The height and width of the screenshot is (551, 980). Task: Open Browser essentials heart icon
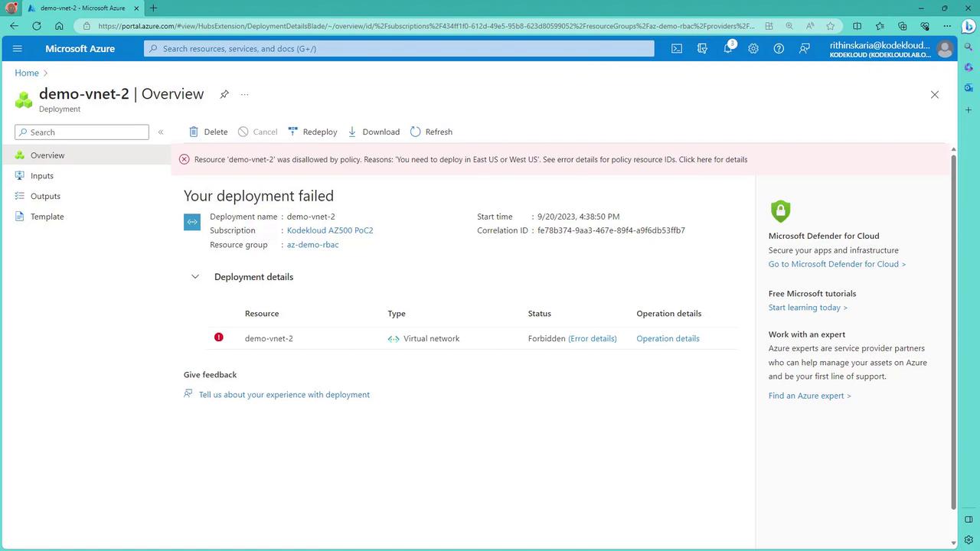point(925,25)
